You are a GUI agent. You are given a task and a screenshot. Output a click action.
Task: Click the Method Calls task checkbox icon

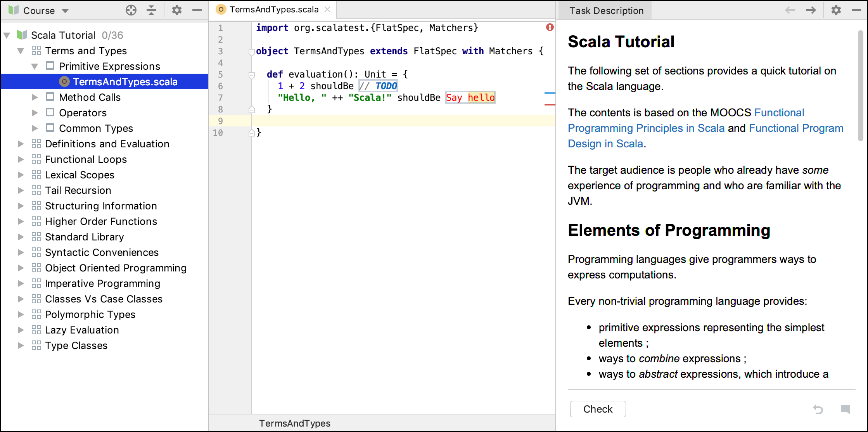coord(50,97)
